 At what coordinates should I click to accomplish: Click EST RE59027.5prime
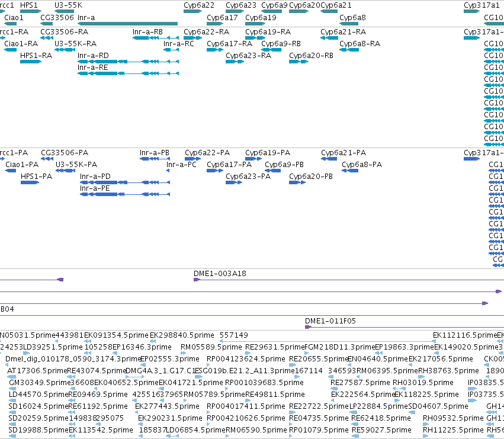coord(355,437)
